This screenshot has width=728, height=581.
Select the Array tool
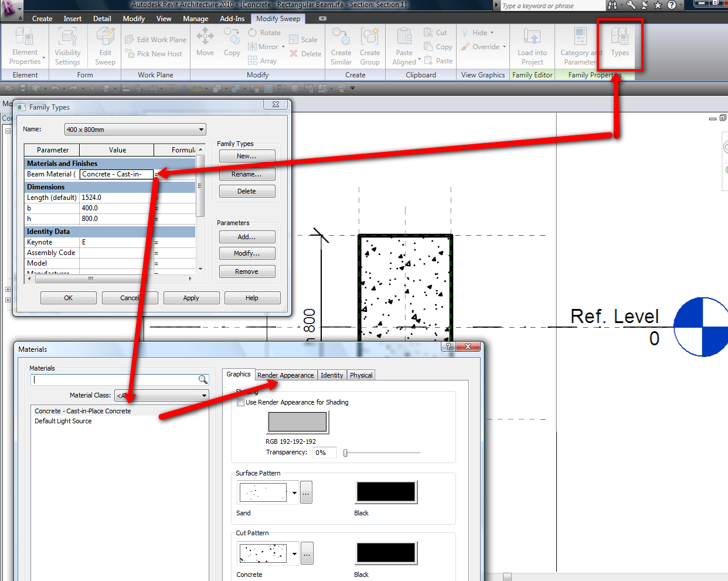[x=262, y=61]
